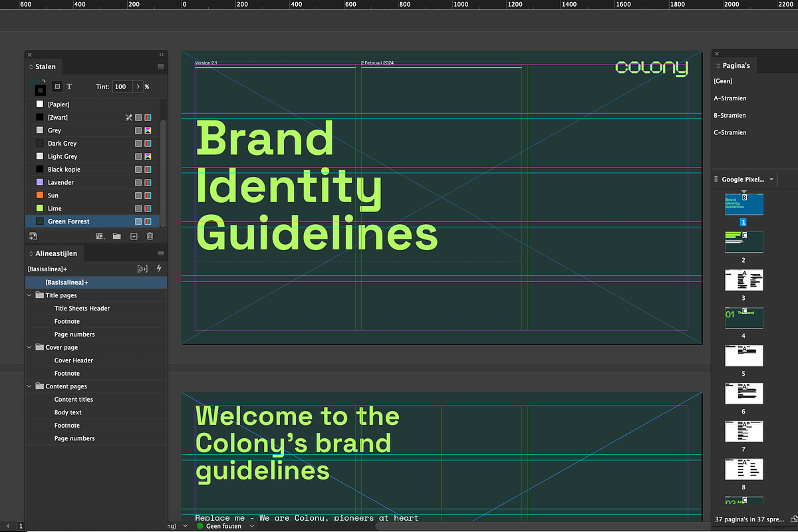Screen dimensions: 798x532
Task: Switch to the Alineastijlen tab
Action: pyautogui.click(x=55, y=253)
